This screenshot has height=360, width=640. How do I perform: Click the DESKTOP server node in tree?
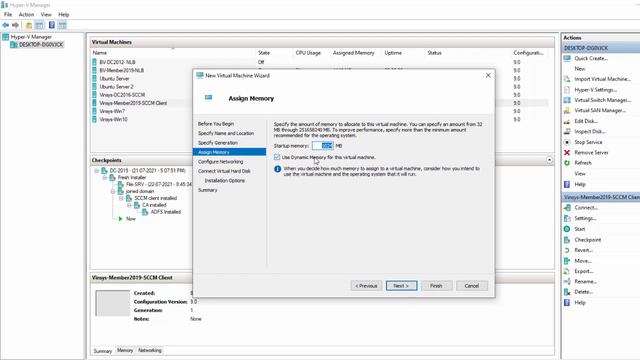41,44
